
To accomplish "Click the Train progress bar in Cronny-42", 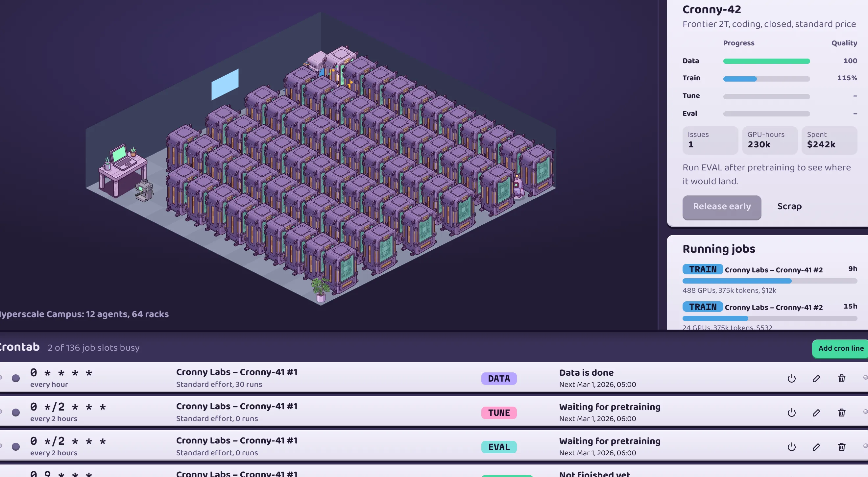I will [766, 79].
